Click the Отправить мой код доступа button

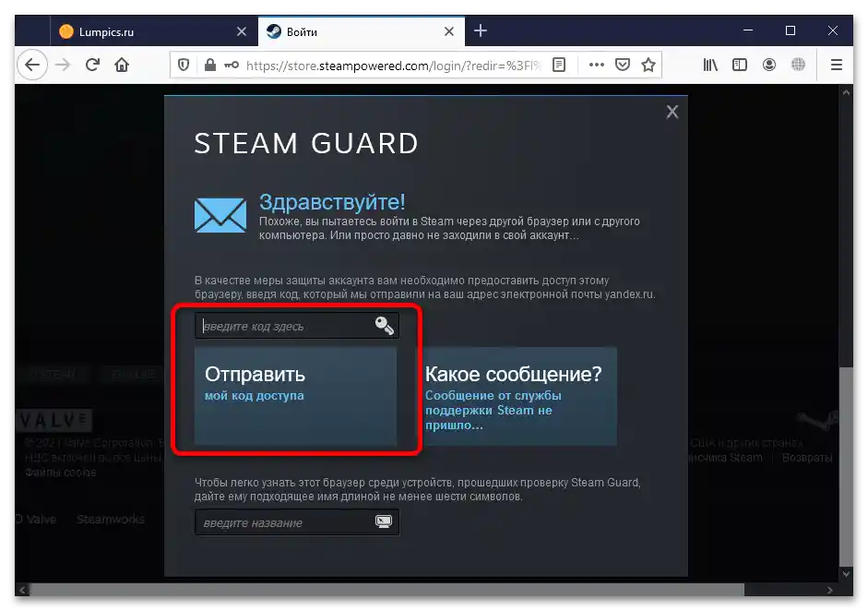pyautogui.click(x=295, y=396)
